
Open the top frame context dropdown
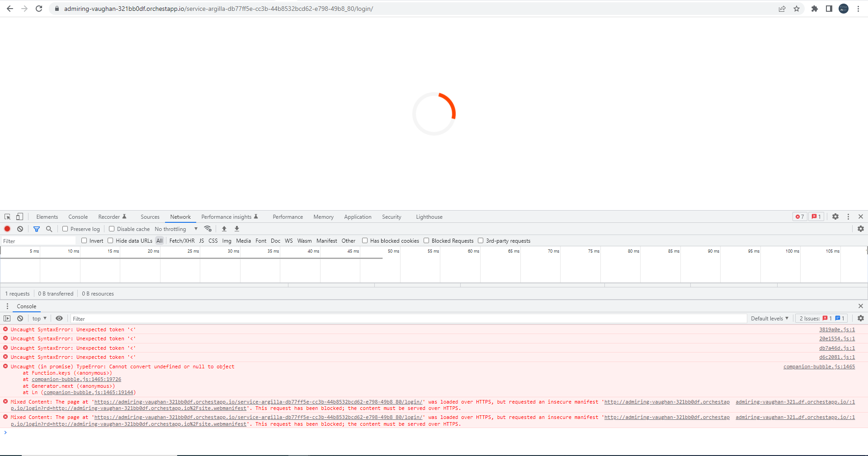click(x=39, y=318)
